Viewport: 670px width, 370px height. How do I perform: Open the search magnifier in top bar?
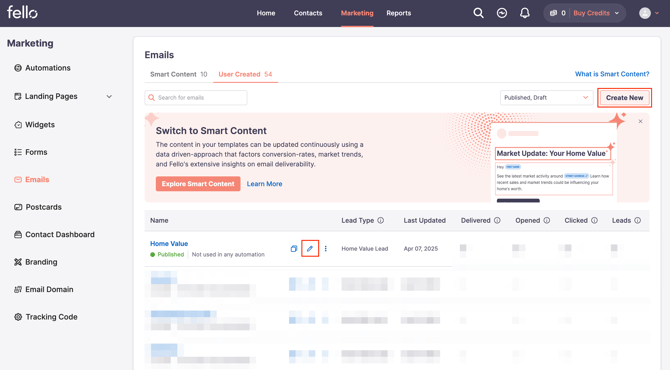point(478,13)
